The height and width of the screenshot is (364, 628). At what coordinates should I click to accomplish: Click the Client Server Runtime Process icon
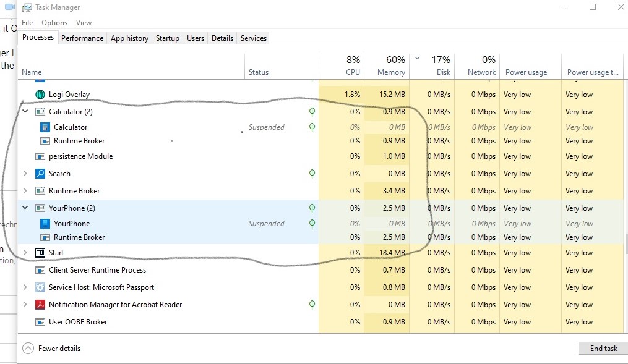[40, 270]
